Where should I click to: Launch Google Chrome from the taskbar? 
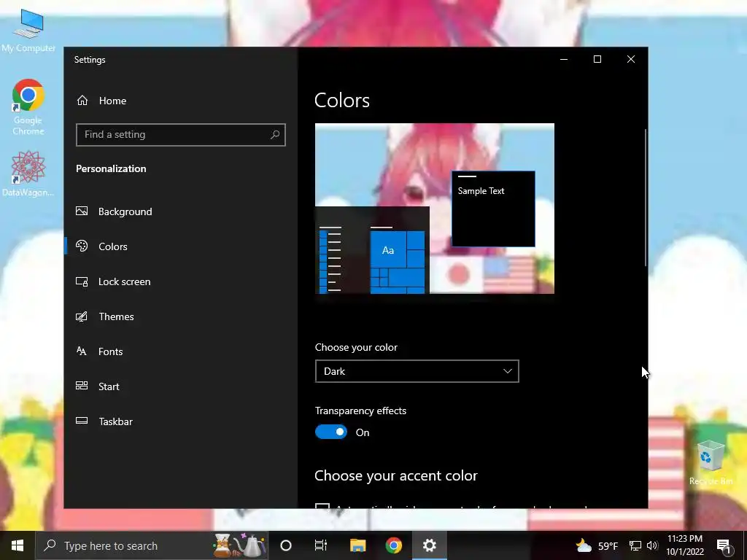[393, 545]
